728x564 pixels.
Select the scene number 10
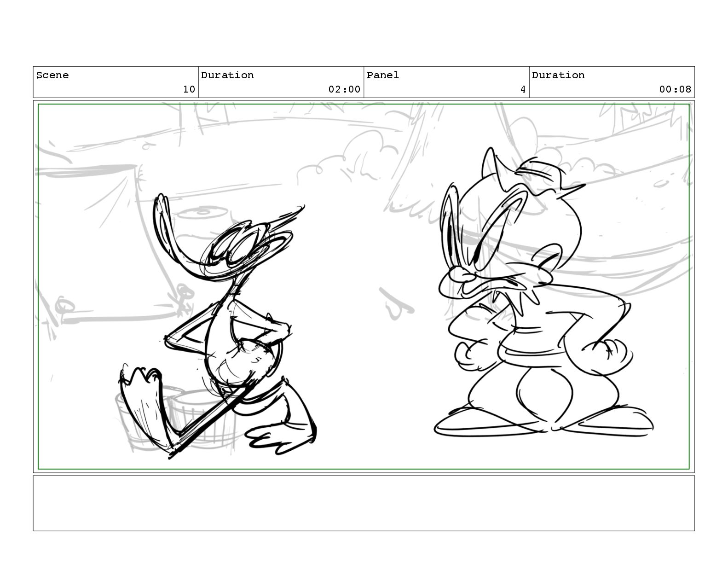point(189,89)
